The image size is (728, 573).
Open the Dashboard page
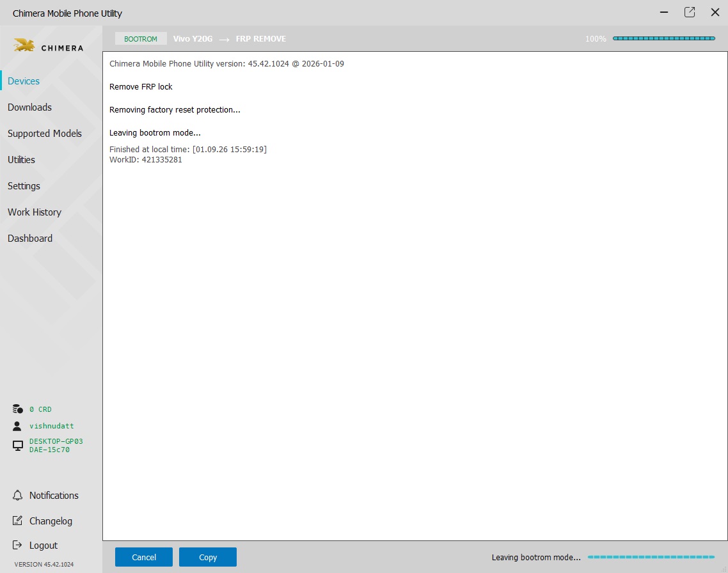tap(29, 239)
